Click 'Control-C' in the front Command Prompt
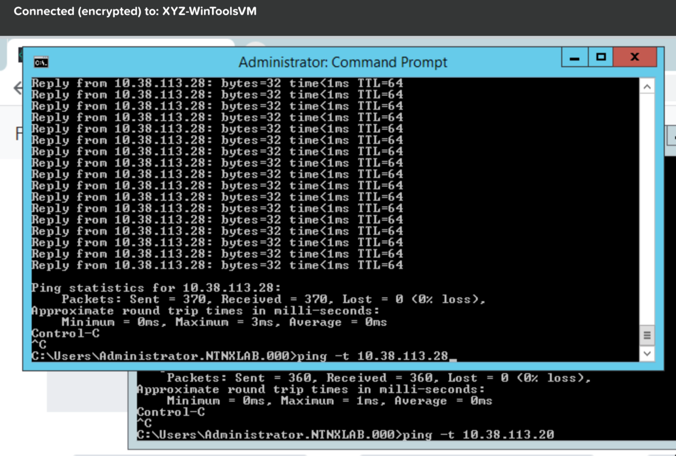 [x=66, y=334]
